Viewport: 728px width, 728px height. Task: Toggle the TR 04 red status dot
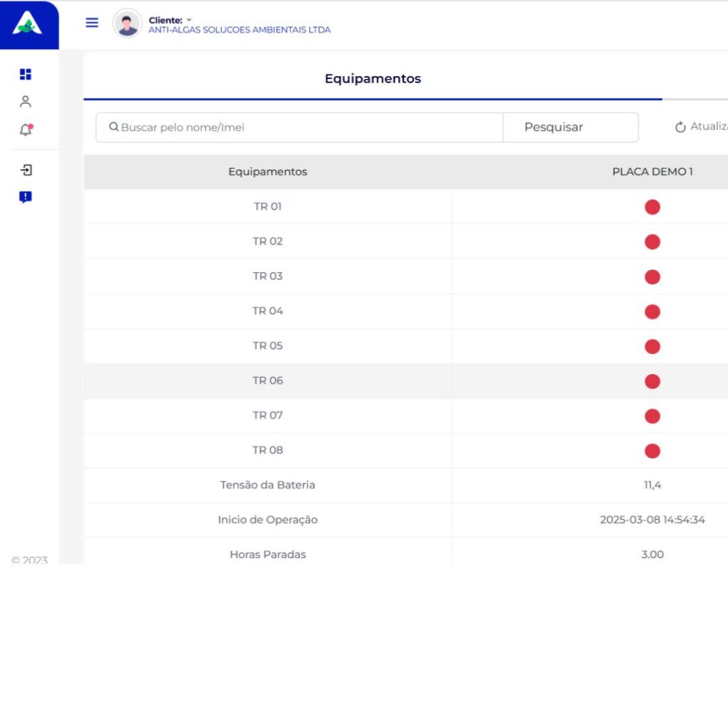(652, 311)
